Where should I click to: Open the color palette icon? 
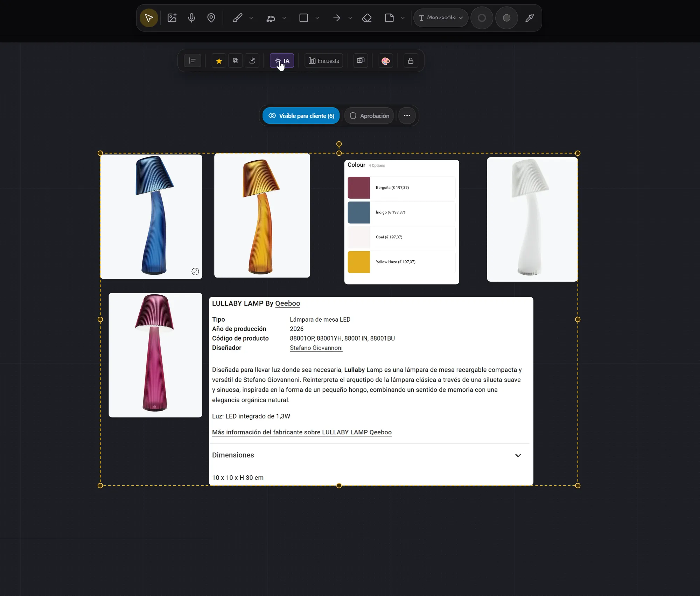(386, 61)
